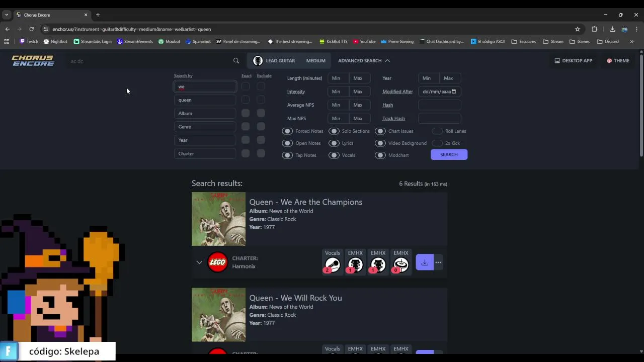Open the YouTube bookmark
The image size is (644, 362).
pyautogui.click(x=364, y=42)
